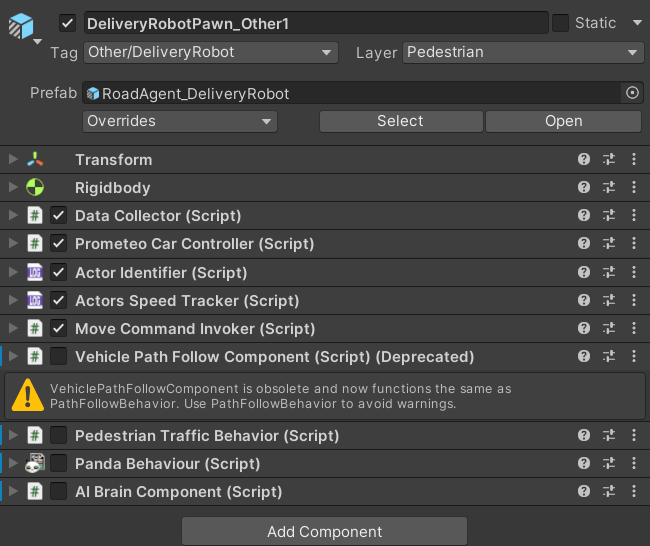Open the Layer dropdown

tap(523, 52)
